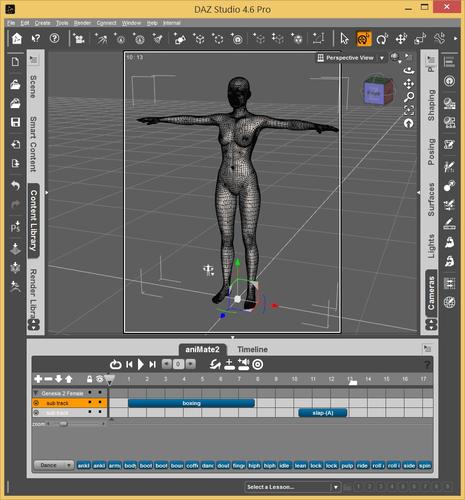Image resolution: width=465 pixels, height=500 pixels.
Task: Select the Node Selection arrow tool
Action: (x=344, y=39)
